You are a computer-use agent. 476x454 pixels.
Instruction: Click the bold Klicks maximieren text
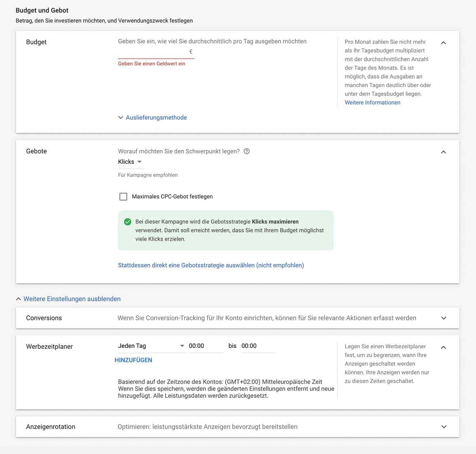(x=275, y=222)
